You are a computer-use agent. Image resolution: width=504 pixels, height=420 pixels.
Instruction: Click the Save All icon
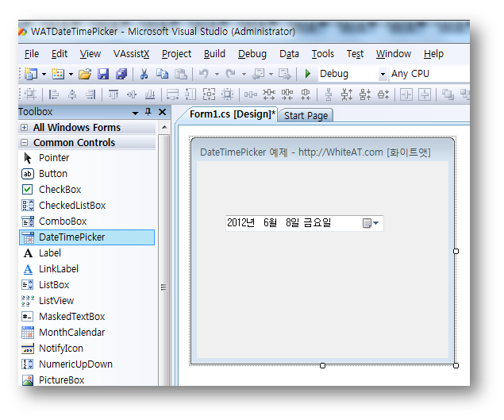(x=121, y=74)
